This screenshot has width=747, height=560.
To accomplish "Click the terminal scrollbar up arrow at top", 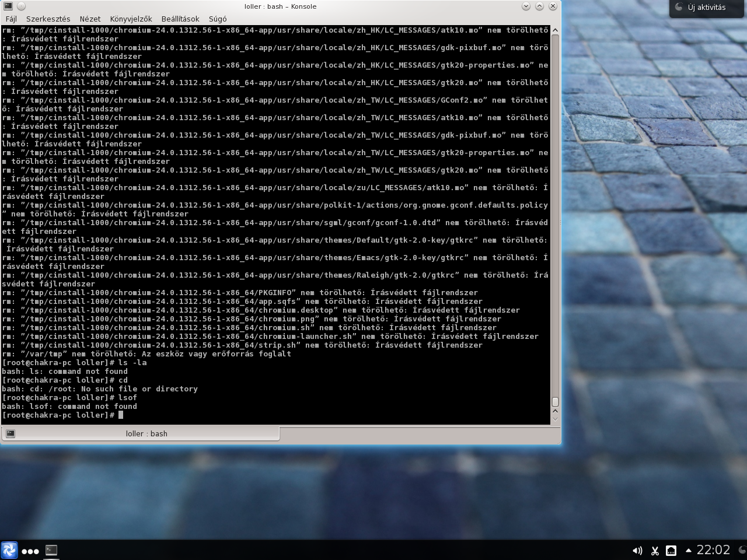I will pos(555,30).
